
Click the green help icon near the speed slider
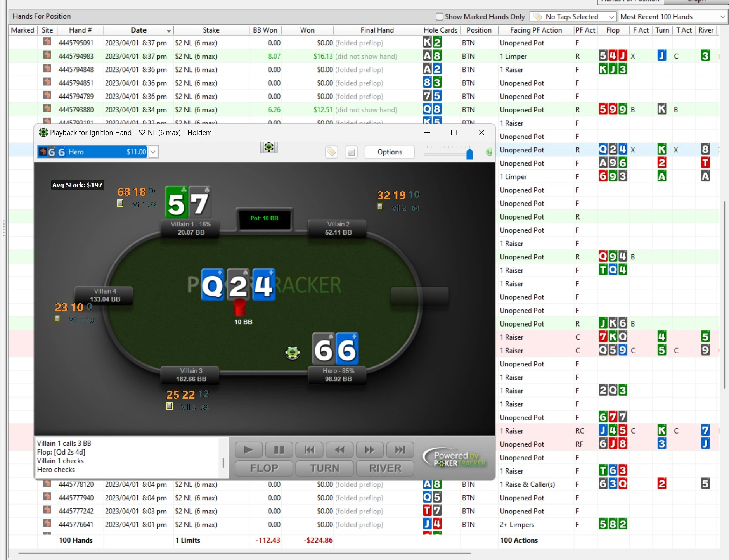[489, 152]
